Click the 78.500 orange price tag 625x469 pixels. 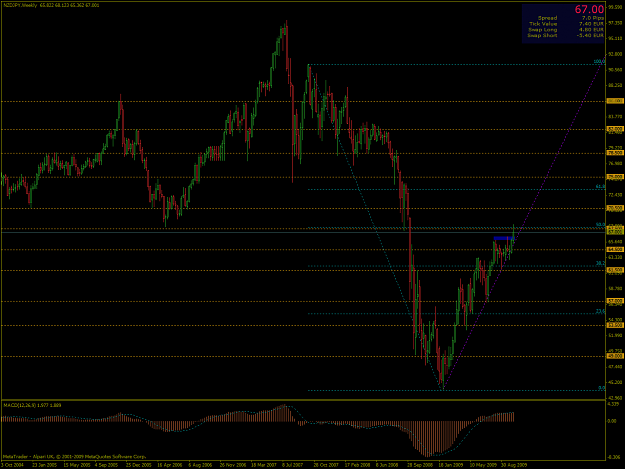[x=615, y=153]
